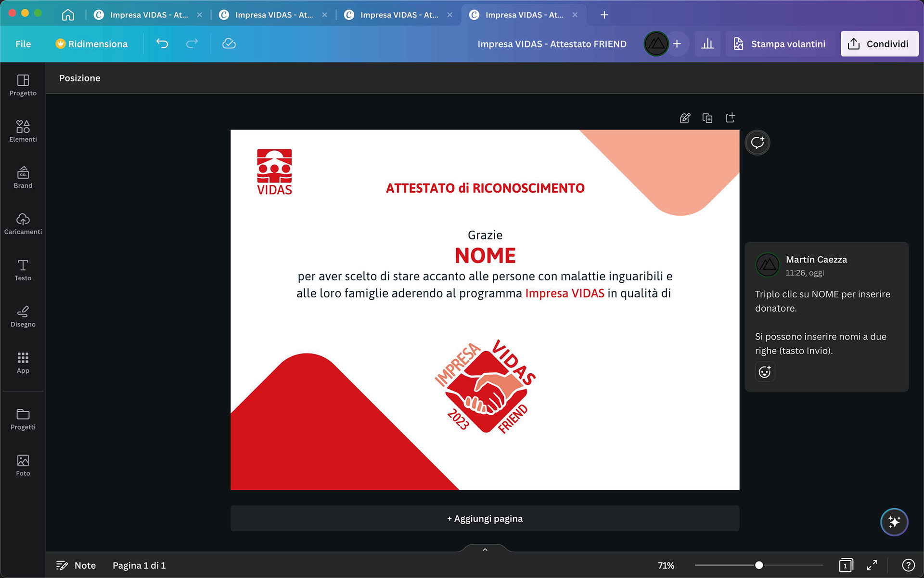924x578 pixels.
Task: Enter fullscreen presentation mode
Action: (x=872, y=565)
